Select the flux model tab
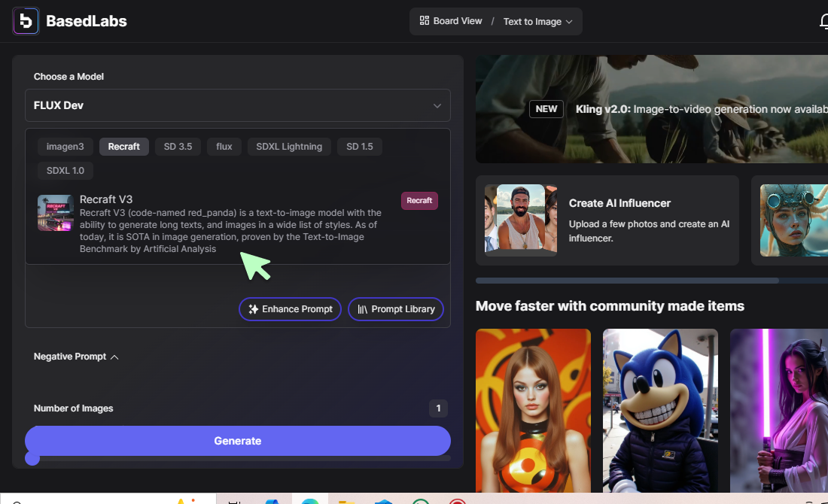Screen dimensions: 828x504 [224, 147]
